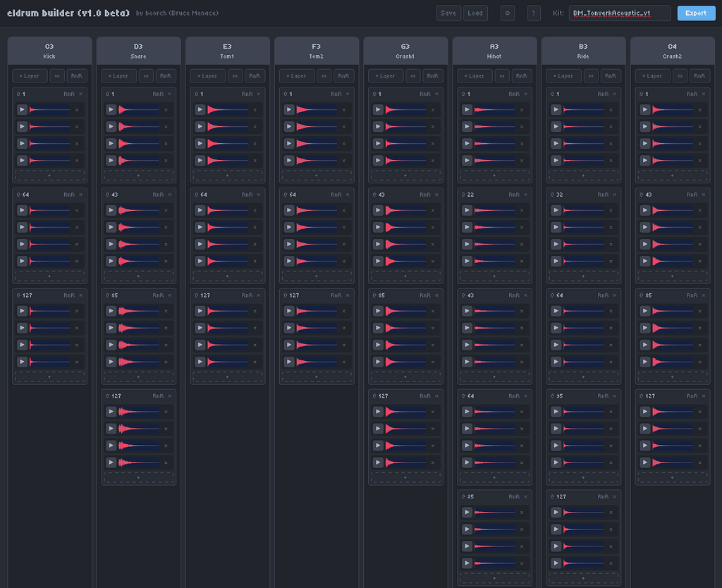Click the Save button

pyautogui.click(x=448, y=13)
